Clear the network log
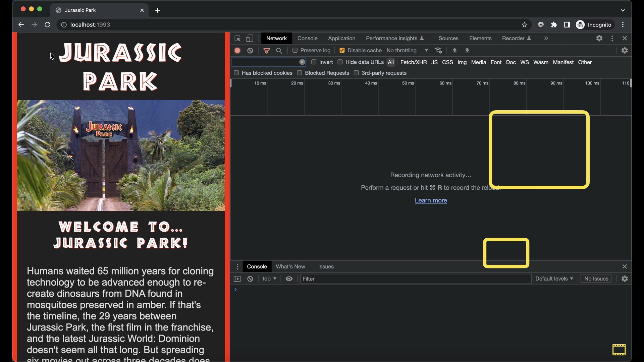The height and width of the screenshot is (362, 644). 250,51
